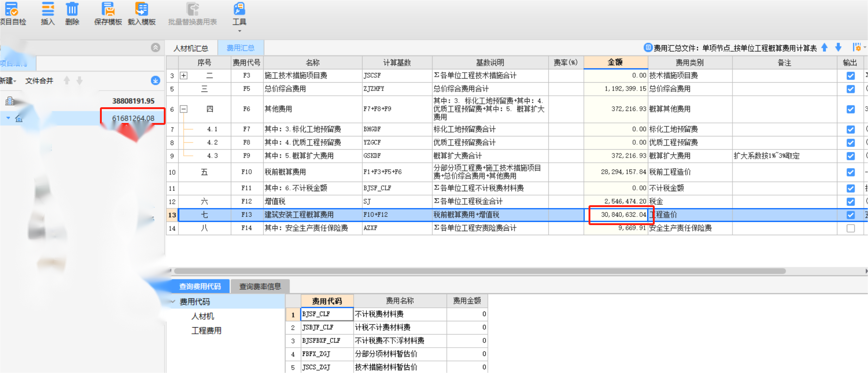Toggle 输出 checkbox for 优质工程预留费 row
The width and height of the screenshot is (868, 373).
pyautogui.click(x=850, y=143)
